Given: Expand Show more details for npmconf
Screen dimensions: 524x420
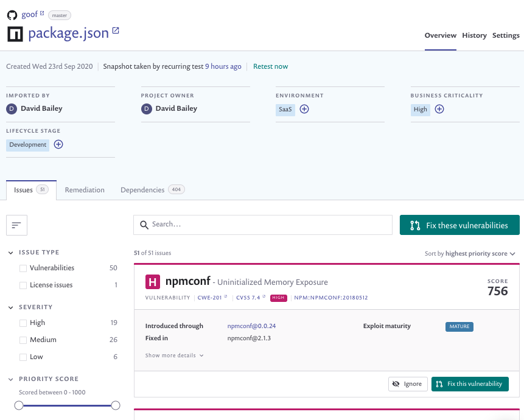Looking at the screenshot, I should [x=174, y=355].
